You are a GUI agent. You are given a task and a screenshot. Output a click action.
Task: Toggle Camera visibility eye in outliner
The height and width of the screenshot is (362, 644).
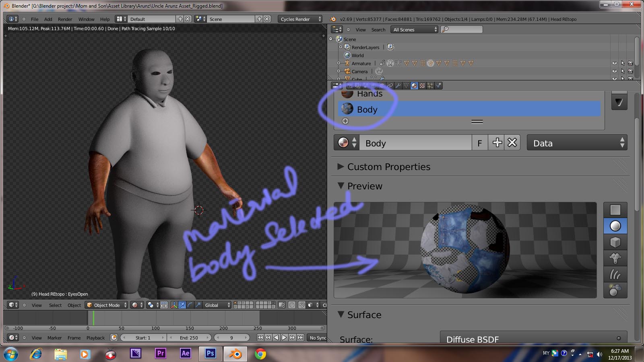pyautogui.click(x=615, y=71)
